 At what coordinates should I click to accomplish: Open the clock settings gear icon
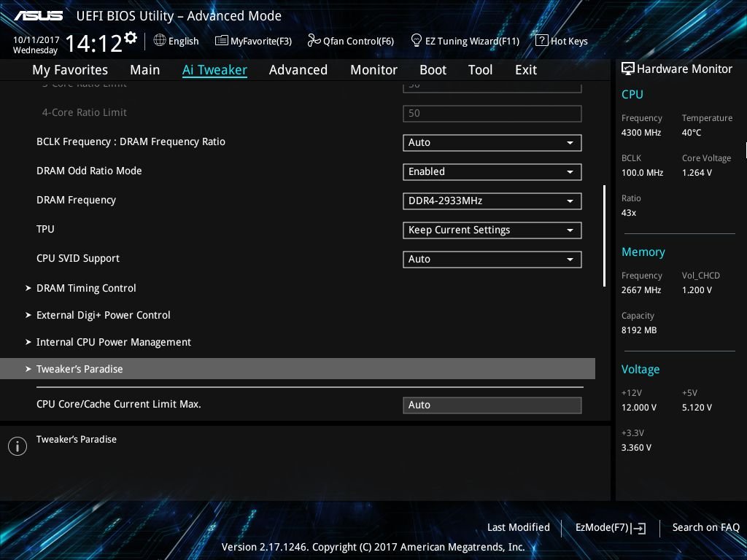(131, 37)
